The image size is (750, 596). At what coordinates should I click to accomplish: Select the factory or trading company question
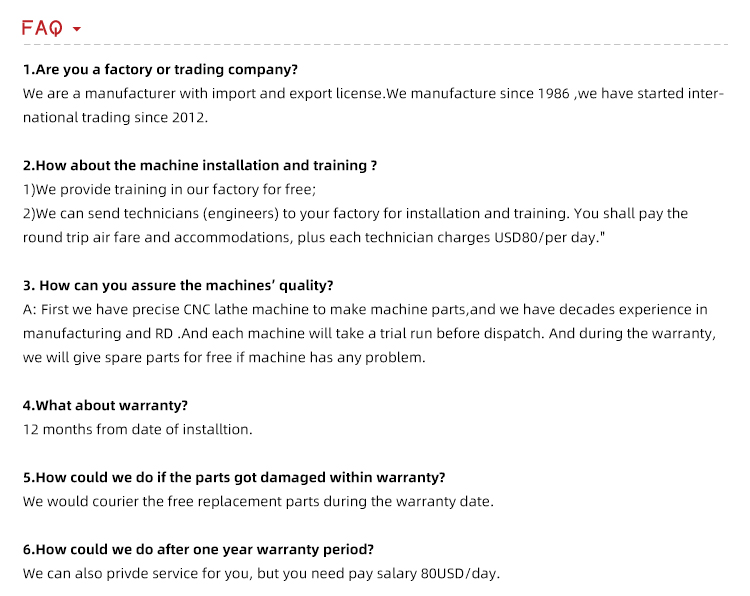pos(160,69)
